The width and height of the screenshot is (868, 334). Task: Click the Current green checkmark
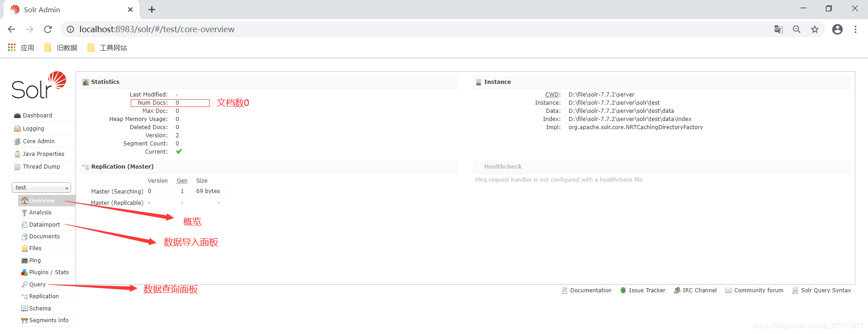tap(179, 151)
